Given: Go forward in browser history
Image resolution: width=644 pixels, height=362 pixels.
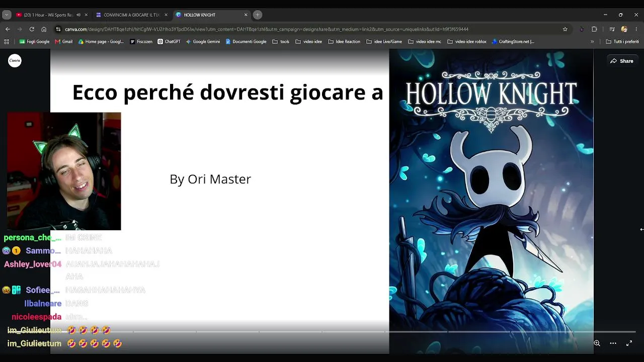Looking at the screenshot, I should tap(20, 29).
